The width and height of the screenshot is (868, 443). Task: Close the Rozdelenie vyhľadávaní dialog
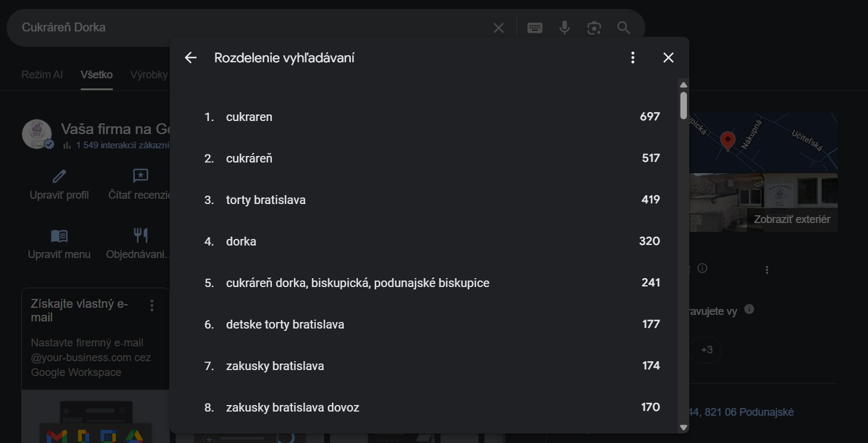pos(669,58)
